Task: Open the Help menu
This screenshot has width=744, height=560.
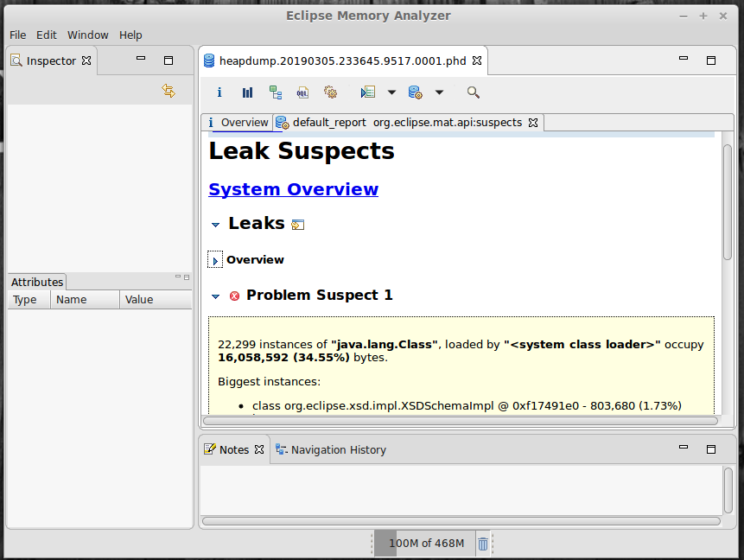Action: coord(130,35)
